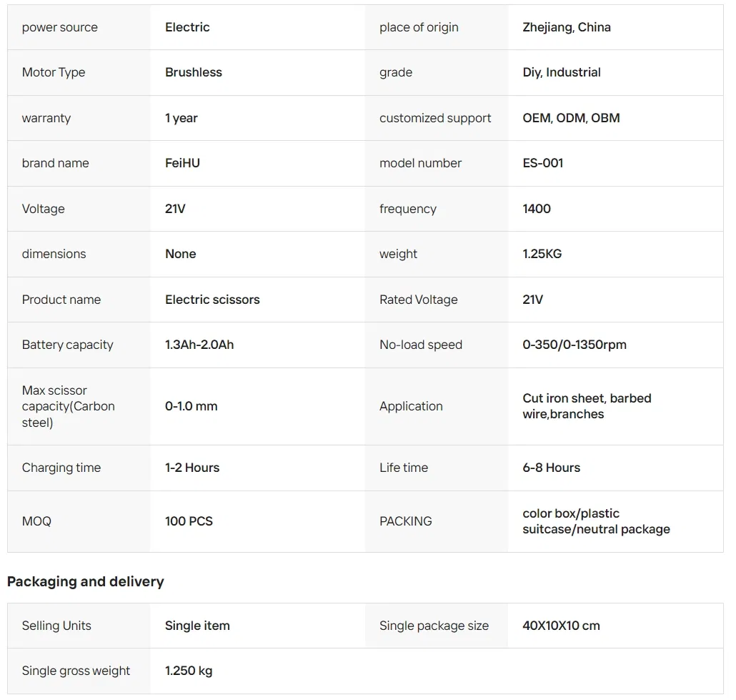
Task: Select the 'Cut iron sheet, barbed wire,branches' text
Action: tap(587, 406)
